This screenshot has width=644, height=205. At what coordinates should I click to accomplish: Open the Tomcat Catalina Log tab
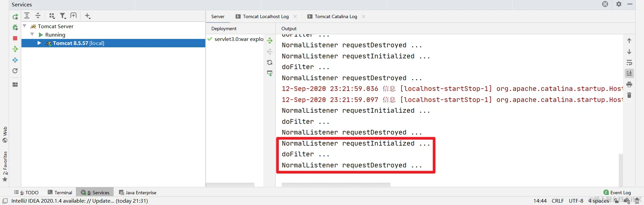332,16
